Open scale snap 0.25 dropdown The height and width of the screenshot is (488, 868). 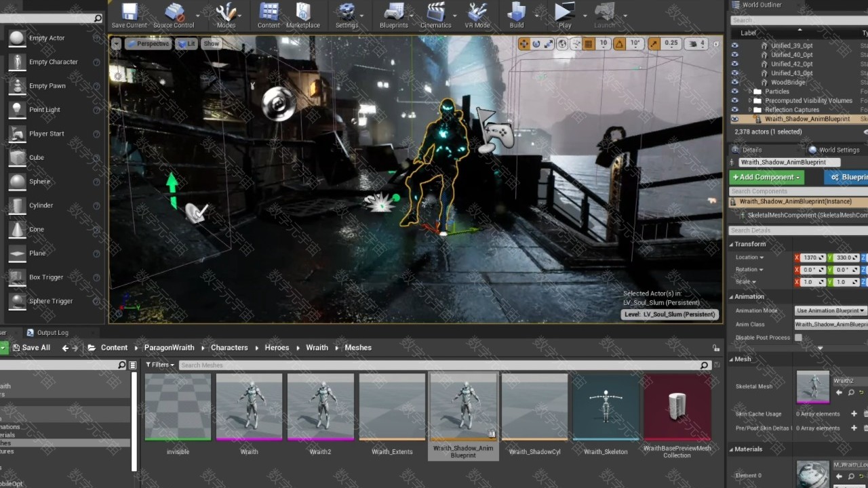click(671, 43)
